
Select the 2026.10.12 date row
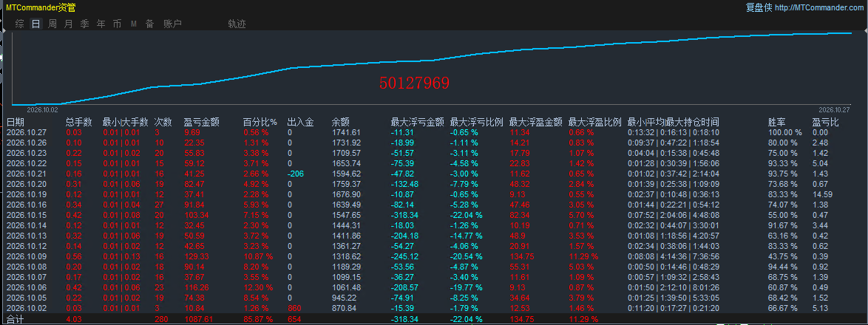pyautogui.click(x=434, y=247)
